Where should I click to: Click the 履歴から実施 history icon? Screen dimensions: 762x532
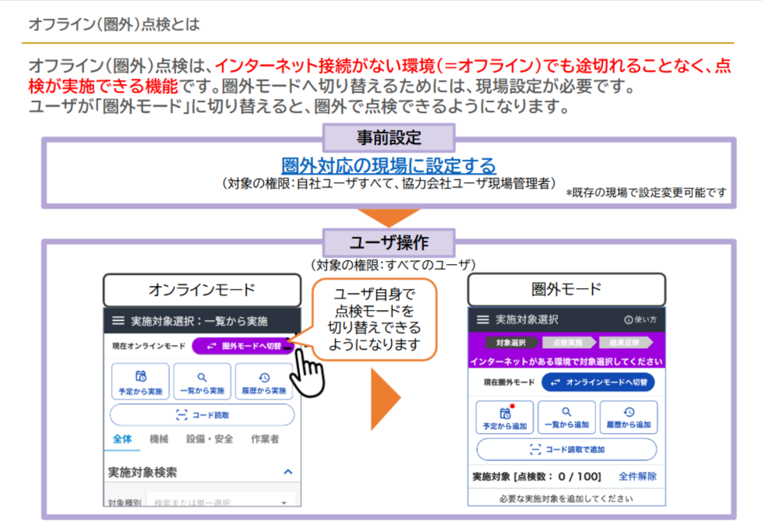click(x=263, y=377)
